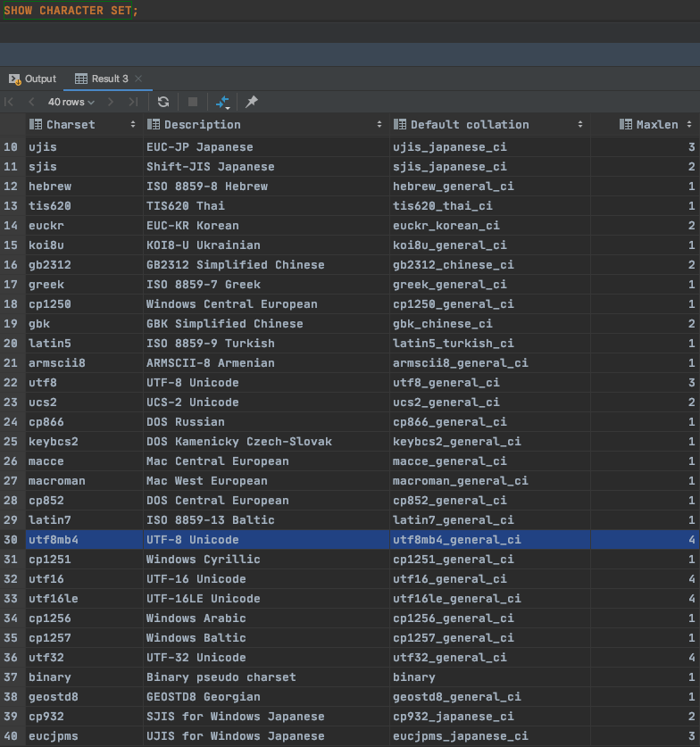
Task: Select the 'Windows Baltic' cell
Action: point(266,638)
